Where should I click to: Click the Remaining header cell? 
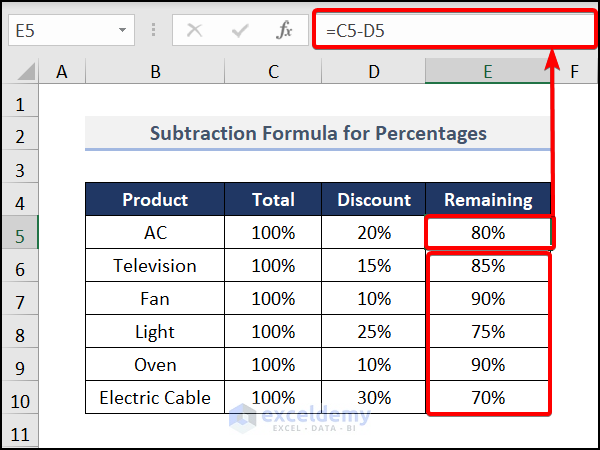coord(488,200)
